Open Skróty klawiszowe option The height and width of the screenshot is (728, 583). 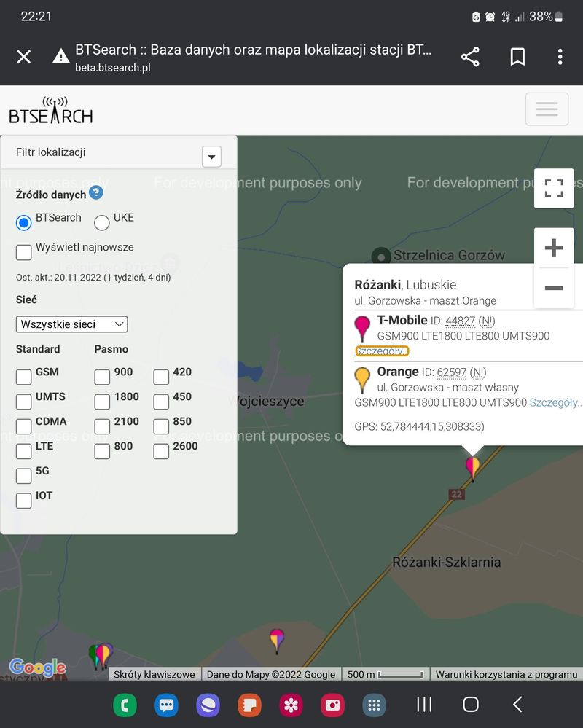point(154,674)
